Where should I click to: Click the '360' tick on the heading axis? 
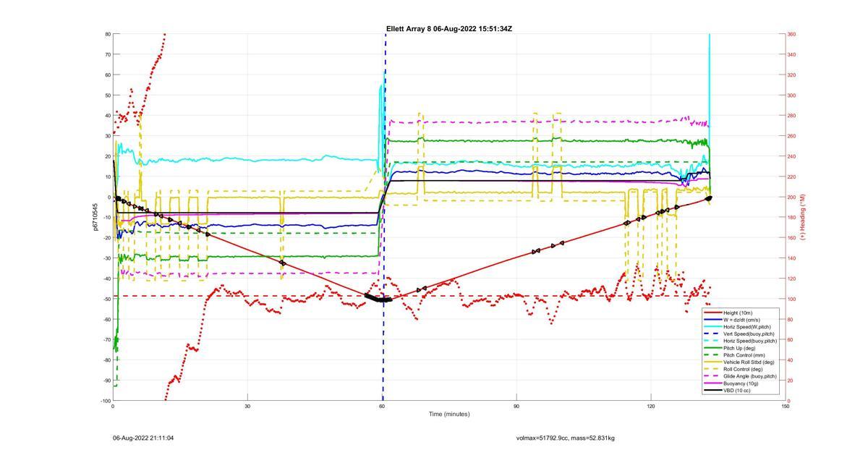coord(792,34)
